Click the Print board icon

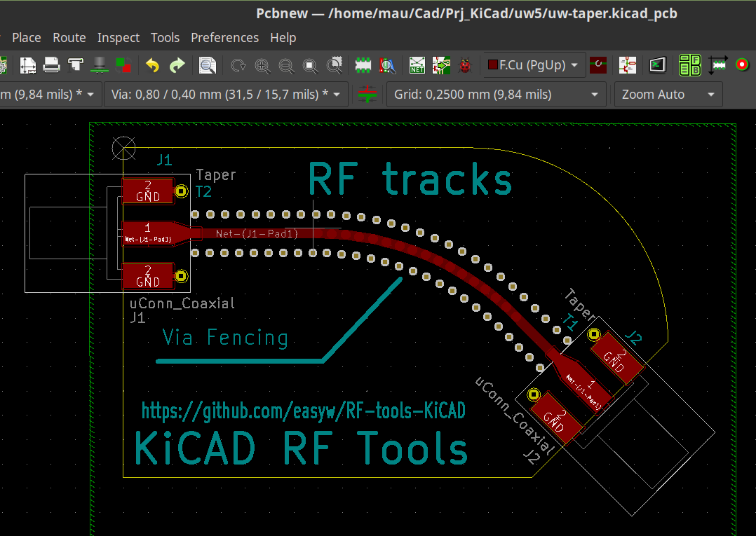[x=51, y=66]
